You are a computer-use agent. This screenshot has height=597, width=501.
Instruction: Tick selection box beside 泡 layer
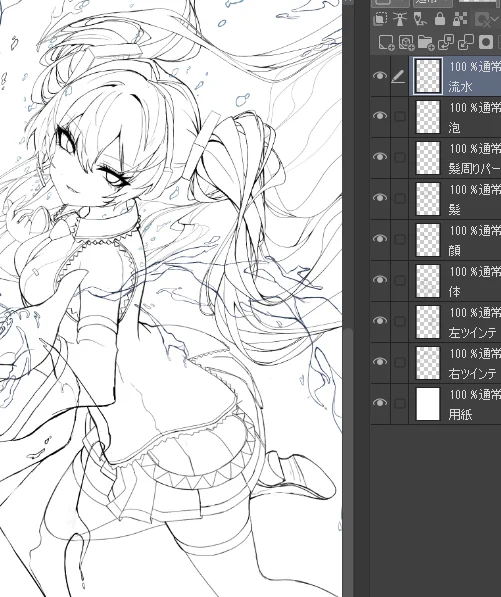pyautogui.click(x=399, y=116)
